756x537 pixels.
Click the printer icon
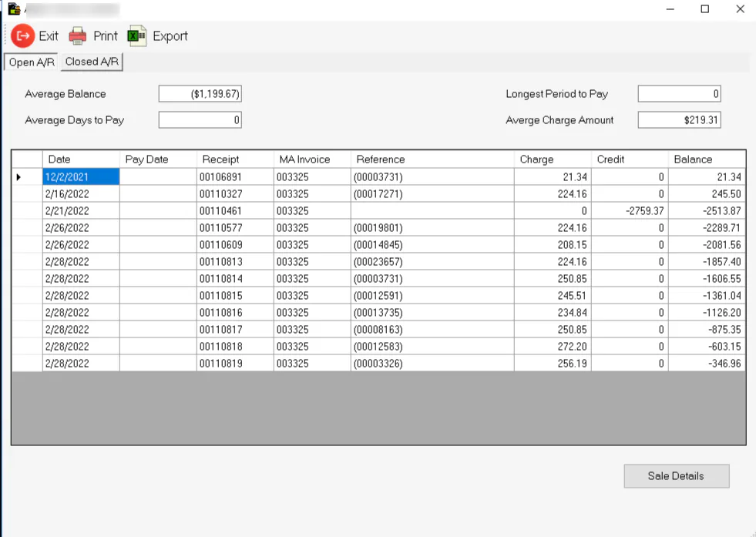(x=78, y=35)
